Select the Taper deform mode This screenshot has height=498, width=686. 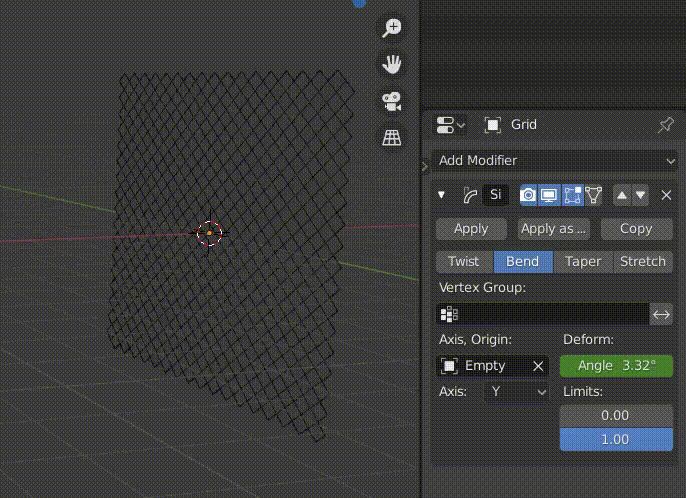[583, 262]
